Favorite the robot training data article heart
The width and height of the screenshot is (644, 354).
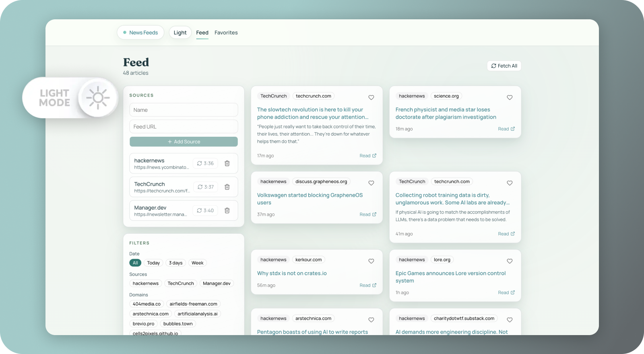pyautogui.click(x=510, y=183)
